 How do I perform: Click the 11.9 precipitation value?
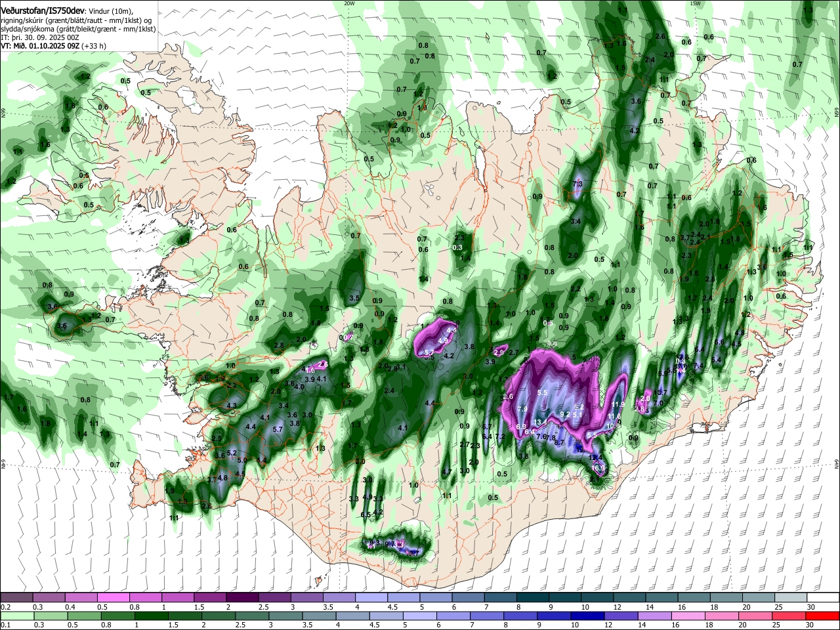[618, 404]
